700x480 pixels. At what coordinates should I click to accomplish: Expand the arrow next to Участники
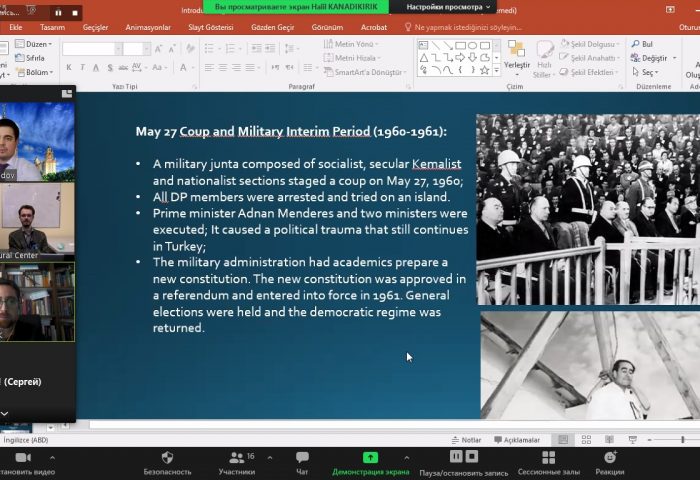point(269,457)
